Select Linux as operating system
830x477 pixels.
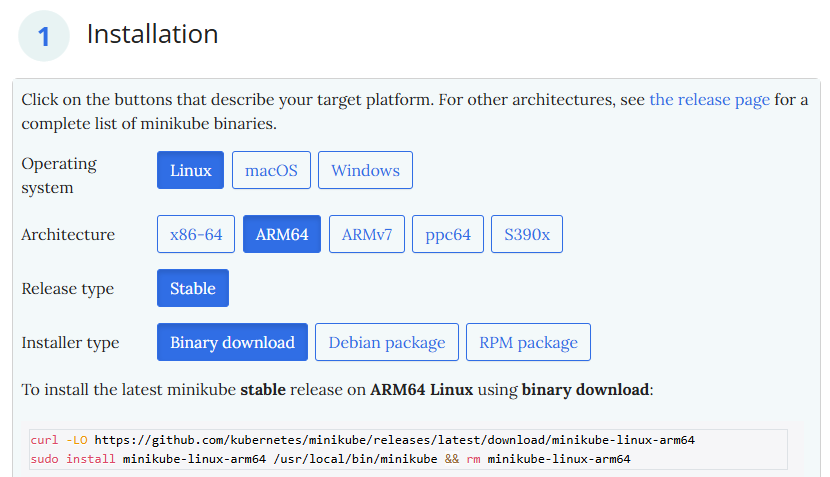pyautogui.click(x=190, y=170)
